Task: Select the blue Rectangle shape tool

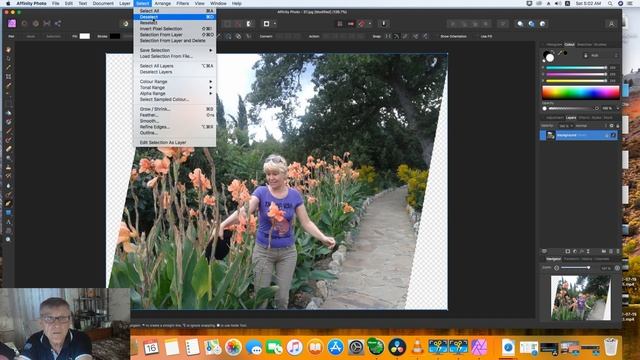Action: (8, 213)
